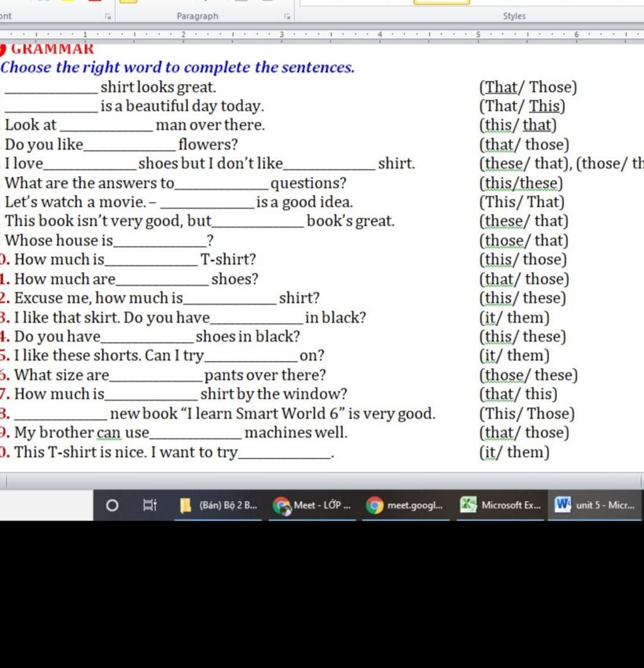This screenshot has width=644, height=668.
Task: Click the option '(it/ them)' beside the shorts sentence
Action: 514,356
